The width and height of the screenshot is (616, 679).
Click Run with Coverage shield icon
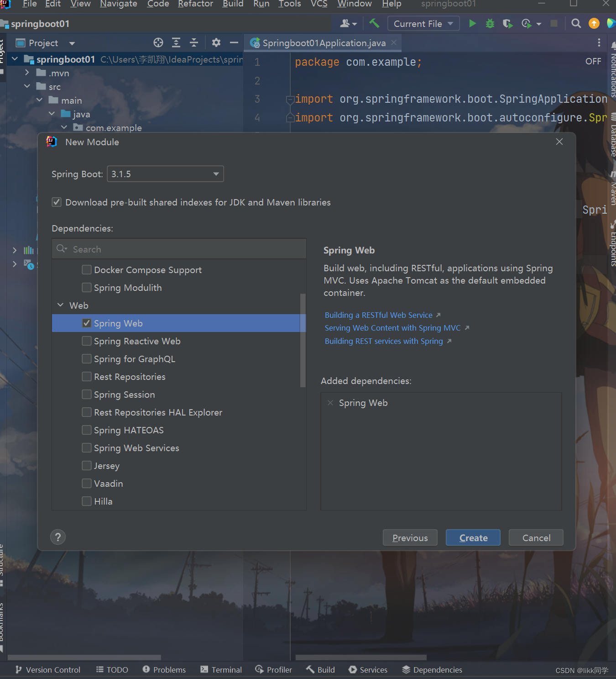pos(507,23)
